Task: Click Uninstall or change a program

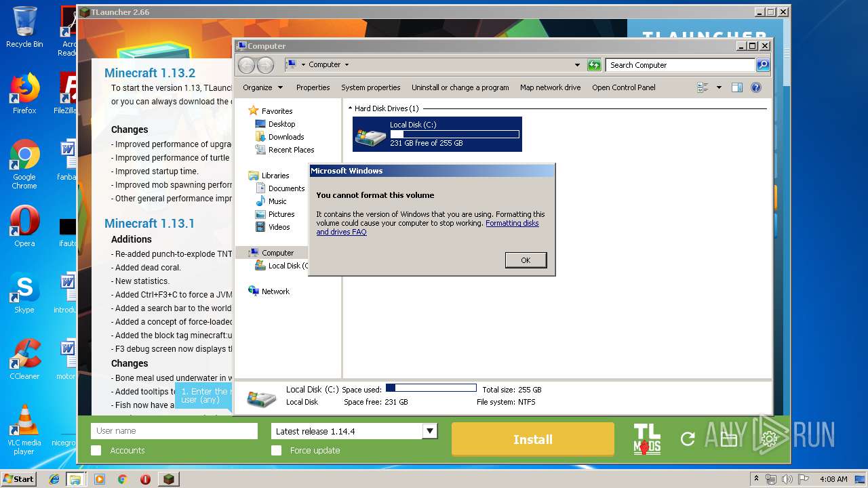Action: [460, 87]
